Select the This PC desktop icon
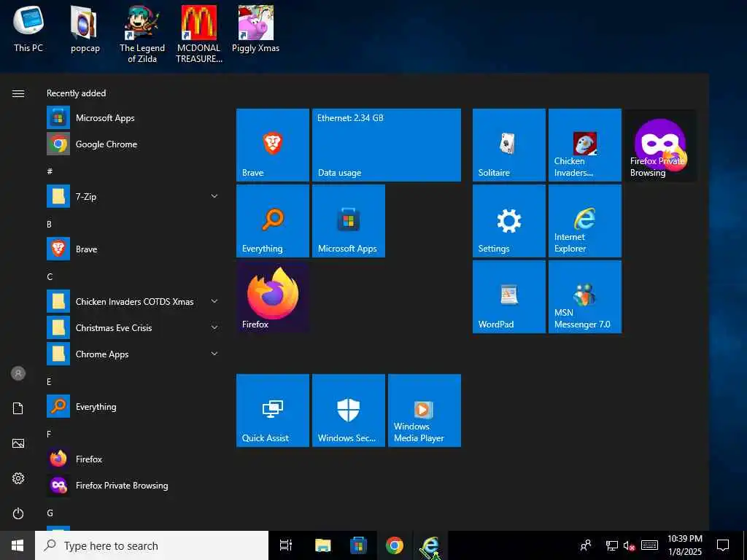This screenshot has width=747, height=560. [28, 29]
